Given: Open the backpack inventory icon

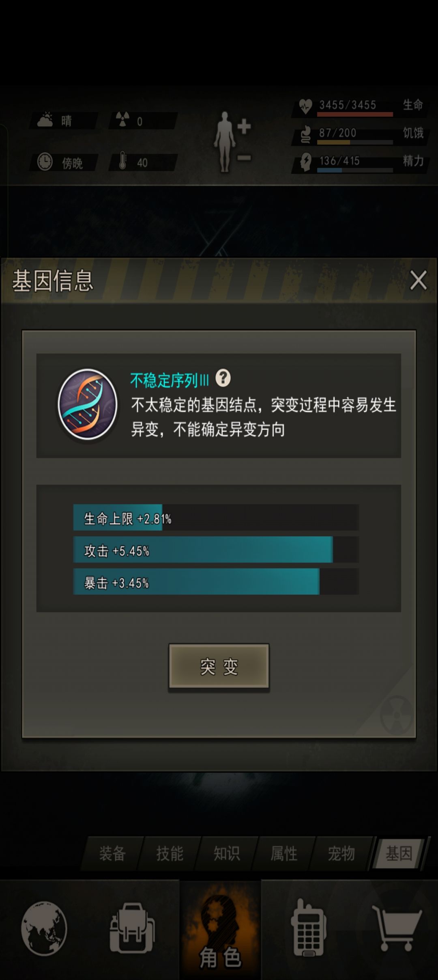Looking at the screenshot, I should tap(132, 928).
